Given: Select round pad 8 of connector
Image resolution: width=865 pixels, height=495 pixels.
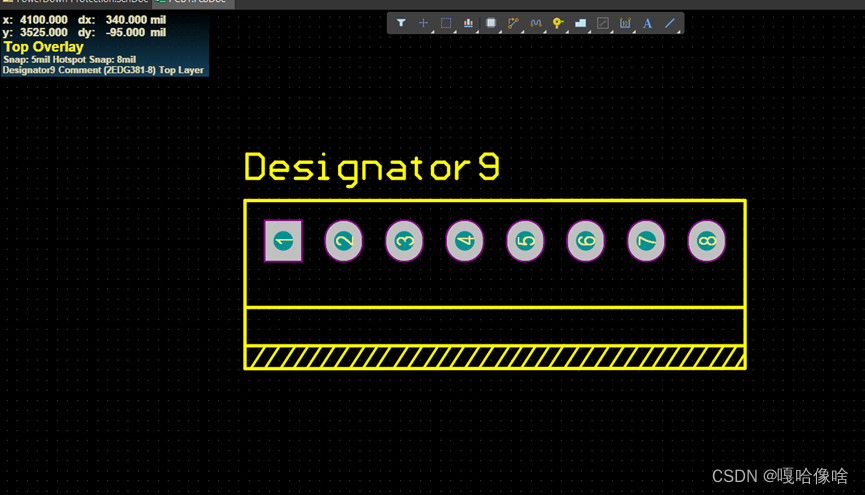Looking at the screenshot, I should [x=707, y=241].
